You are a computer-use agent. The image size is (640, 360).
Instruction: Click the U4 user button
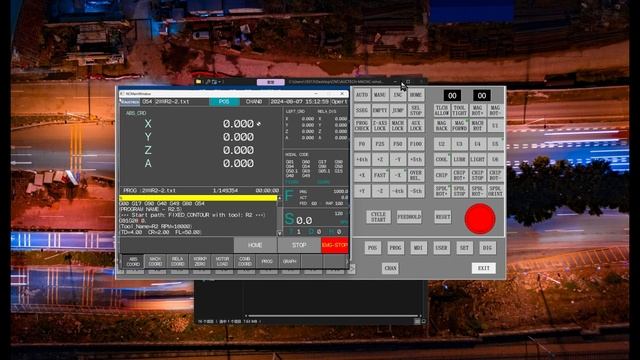pos(478,144)
